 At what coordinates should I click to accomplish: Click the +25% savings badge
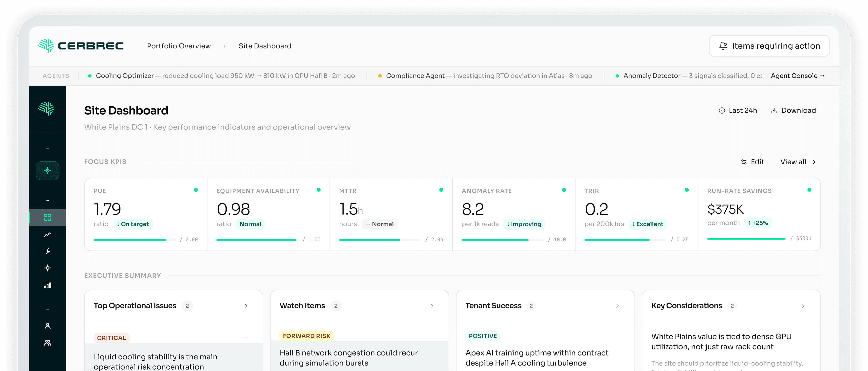(758, 223)
